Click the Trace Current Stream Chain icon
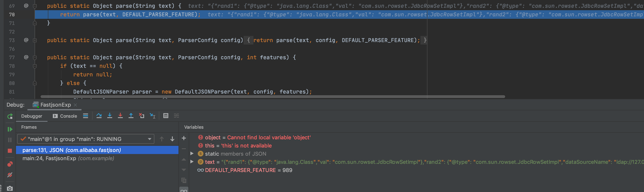This screenshot has width=644, height=192. click(176, 116)
